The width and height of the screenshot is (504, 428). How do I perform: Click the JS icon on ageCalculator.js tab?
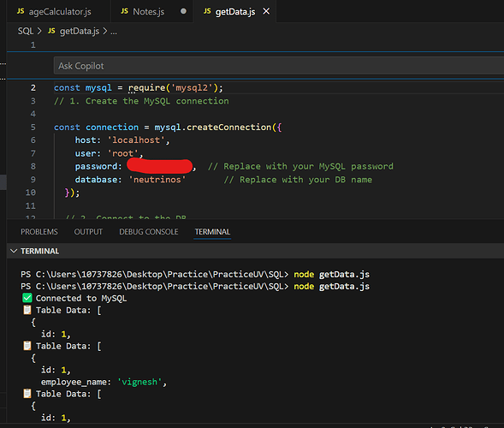(x=21, y=11)
